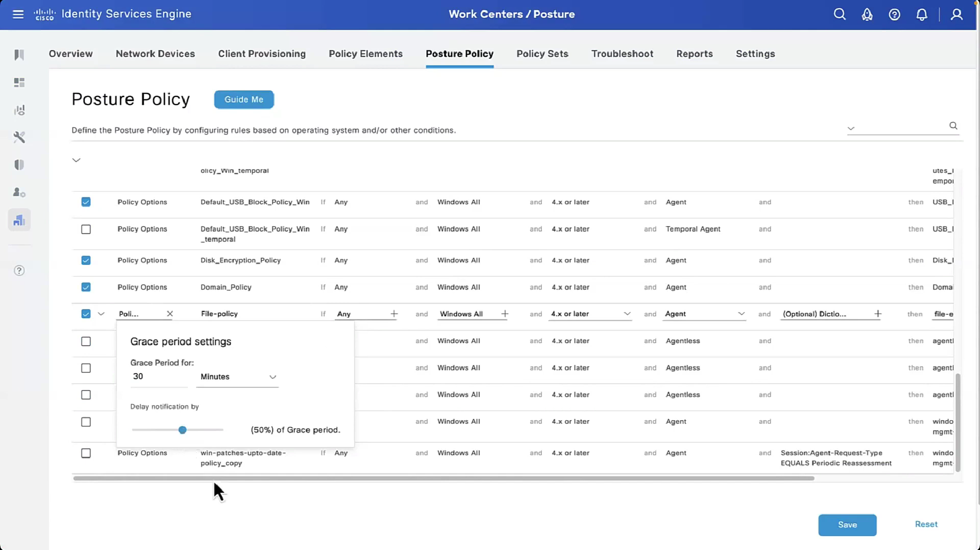The height and width of the screenshot is (550, 980).
Task: Open the user account profile icon
Action: (956, 14)
